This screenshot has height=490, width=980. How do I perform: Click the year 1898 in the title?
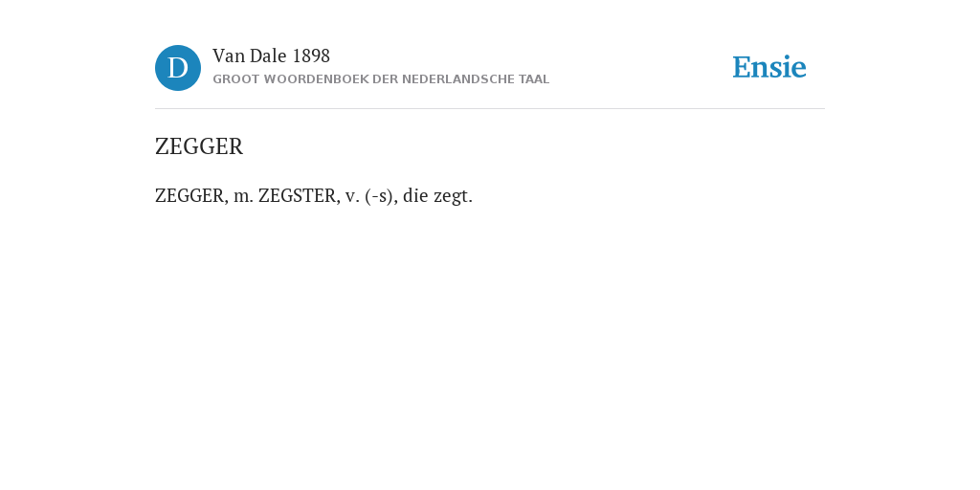(x=311, y=56)
